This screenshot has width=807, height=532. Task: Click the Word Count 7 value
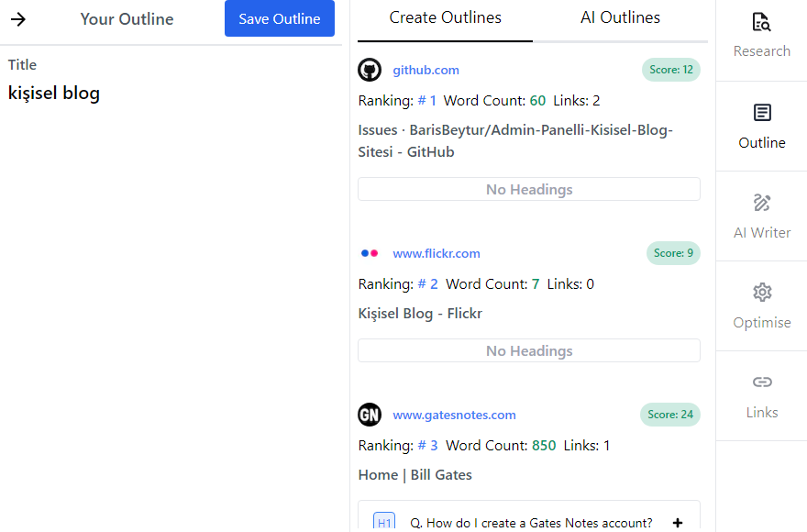click(536, 283)
